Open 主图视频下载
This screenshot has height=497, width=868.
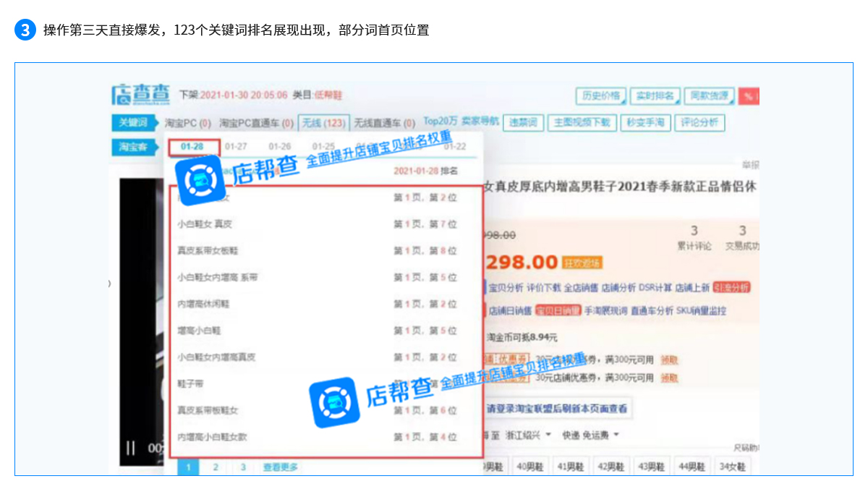point(582,122)
